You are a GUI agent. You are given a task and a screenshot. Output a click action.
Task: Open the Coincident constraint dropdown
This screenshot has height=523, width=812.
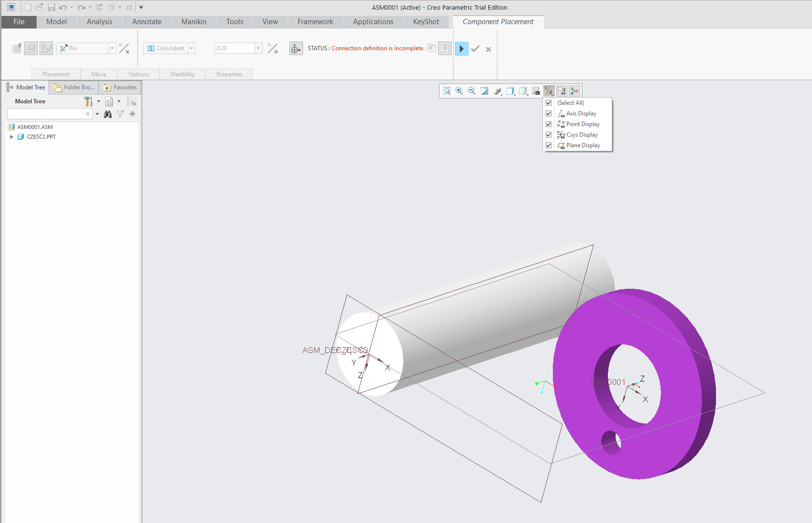point(192,48)
